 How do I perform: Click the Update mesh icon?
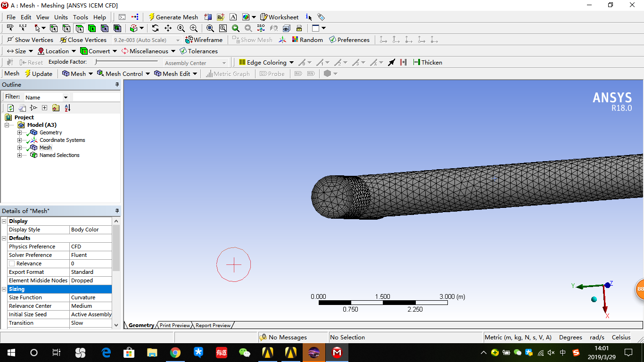pos(39,73)
